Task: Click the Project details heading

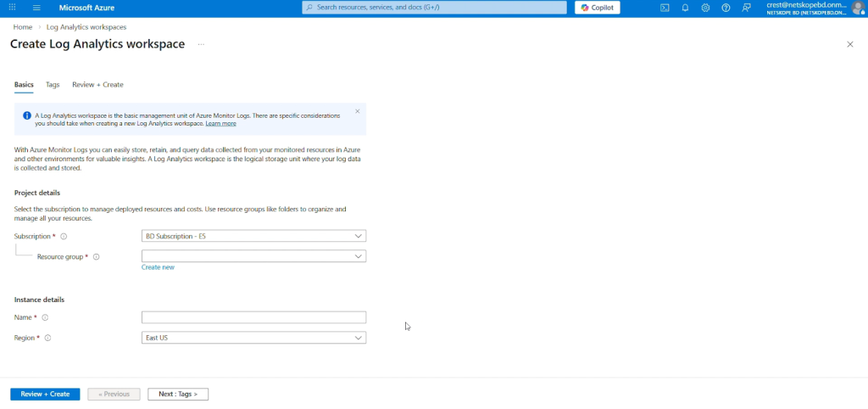Action: click(37, 193)
